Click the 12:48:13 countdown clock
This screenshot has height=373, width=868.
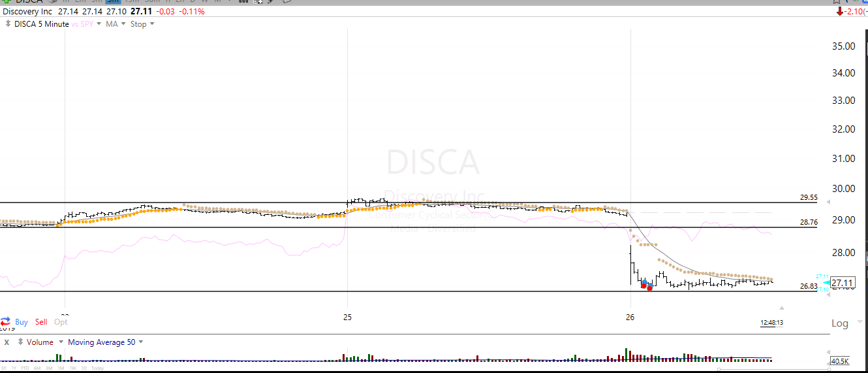[771, 323]
